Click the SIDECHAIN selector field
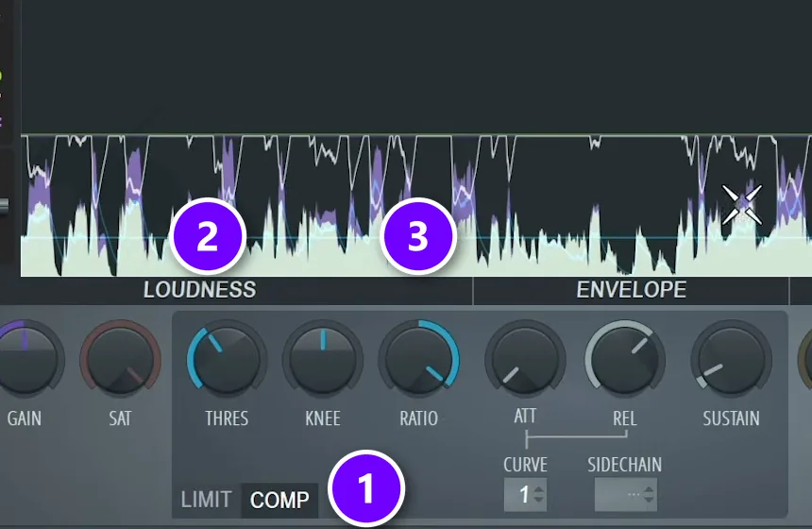This screenshot has height=529, width=812. (626, 495)
